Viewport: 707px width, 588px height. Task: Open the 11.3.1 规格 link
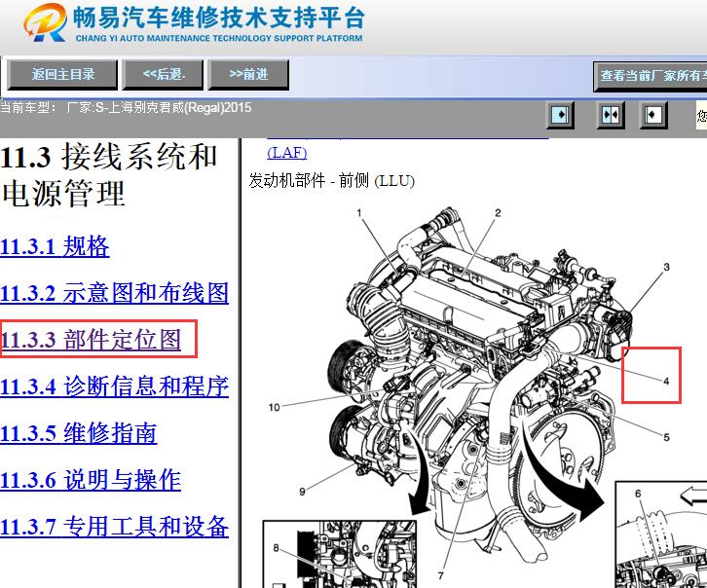click(x=55, y=246)
